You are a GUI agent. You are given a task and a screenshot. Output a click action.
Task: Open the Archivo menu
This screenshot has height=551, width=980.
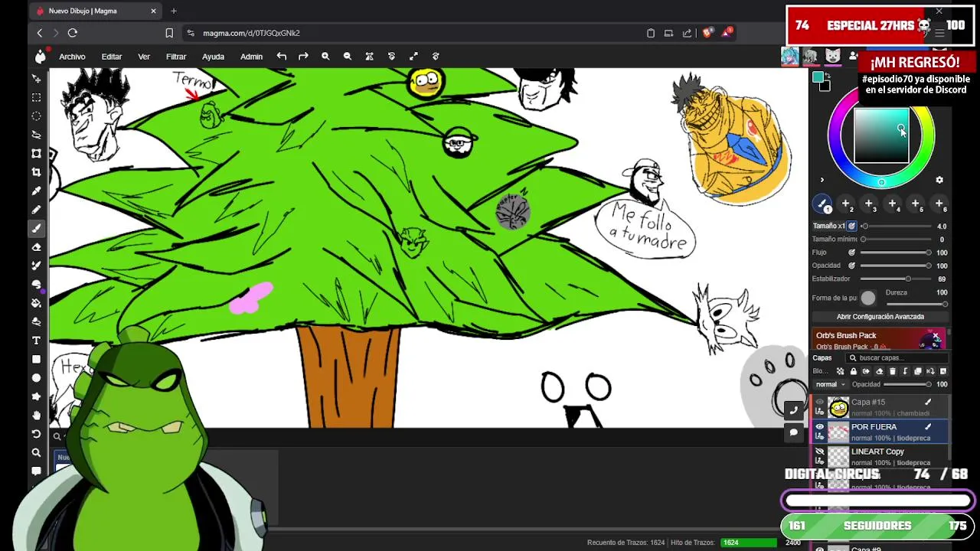tap(72, 57)
